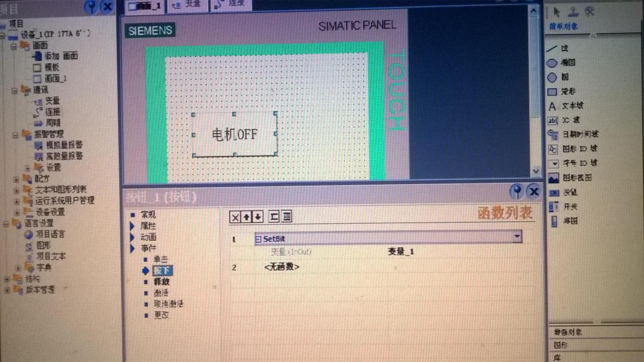Open the 增强对象 toolbox group
The height and width of the screenshot is (362, 644).
[569, 332]
